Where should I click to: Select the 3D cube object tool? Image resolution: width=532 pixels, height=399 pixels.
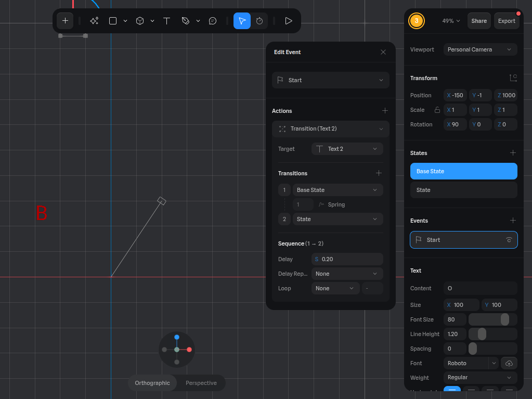(x=140, y=21)
